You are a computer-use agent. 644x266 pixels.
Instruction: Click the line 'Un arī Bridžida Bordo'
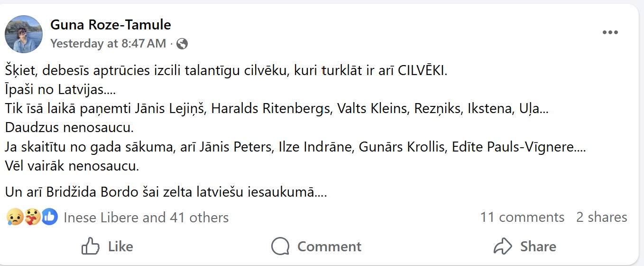[x=166, y=192]
